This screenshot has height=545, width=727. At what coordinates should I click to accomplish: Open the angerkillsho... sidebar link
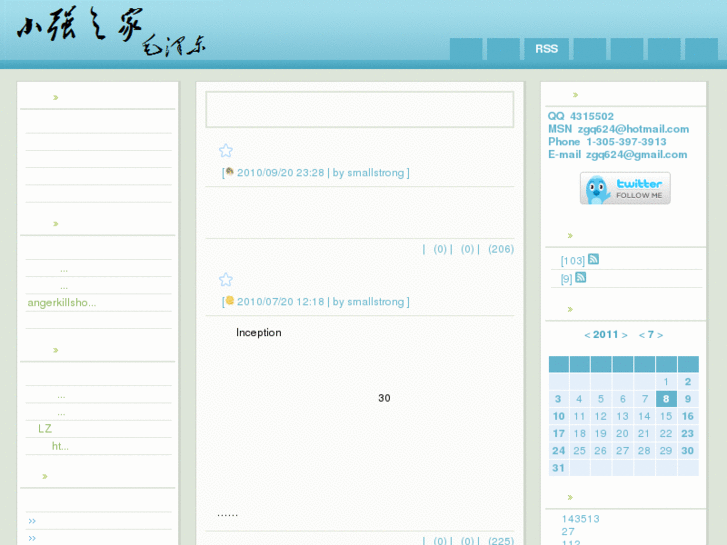pyautogui.click(x=62, y=303)
